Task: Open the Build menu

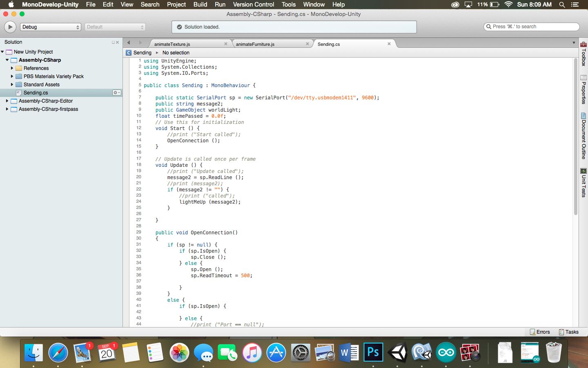Action: (200, 4)
